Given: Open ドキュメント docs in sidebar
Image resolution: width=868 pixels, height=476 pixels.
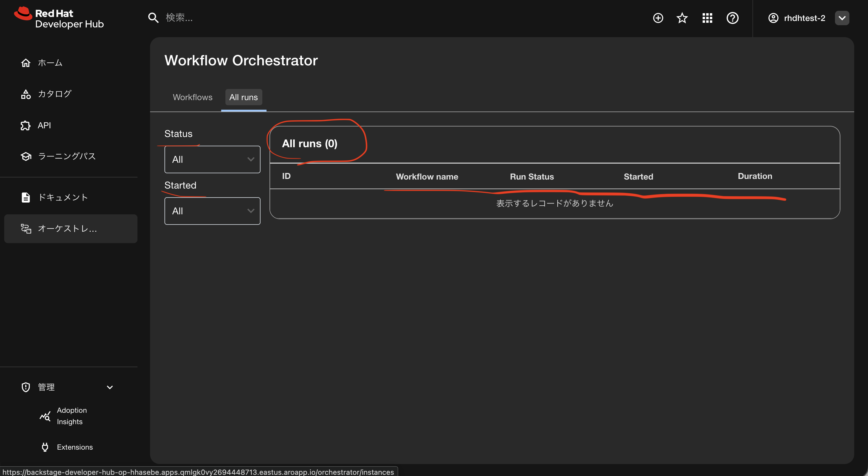Looking at the screenshot, I should (63, 197).
